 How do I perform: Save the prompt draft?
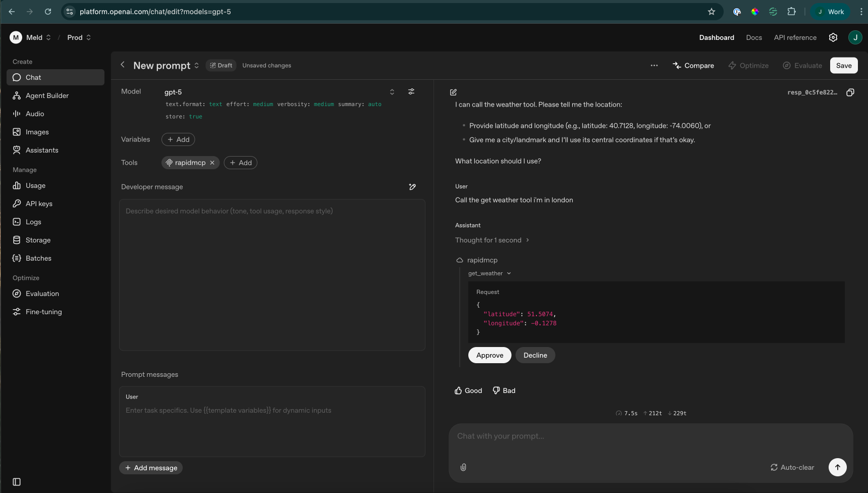tap(844, 65)
